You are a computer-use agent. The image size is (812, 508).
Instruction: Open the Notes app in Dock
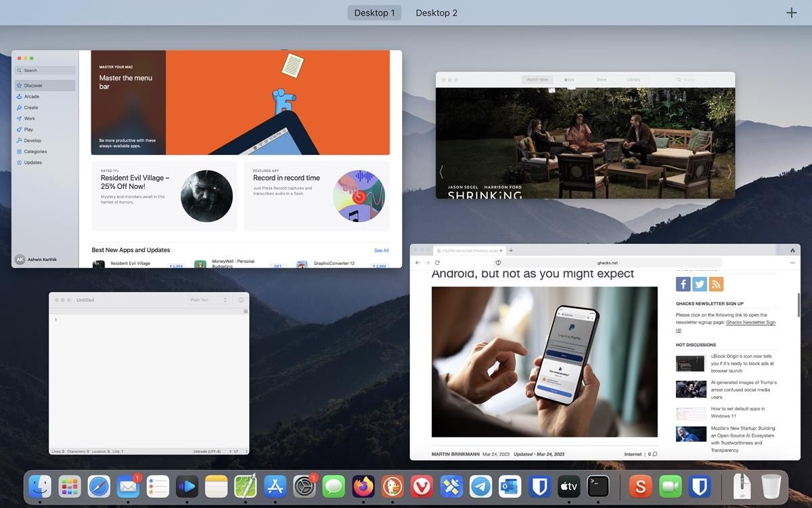click(x=216, y=486)
